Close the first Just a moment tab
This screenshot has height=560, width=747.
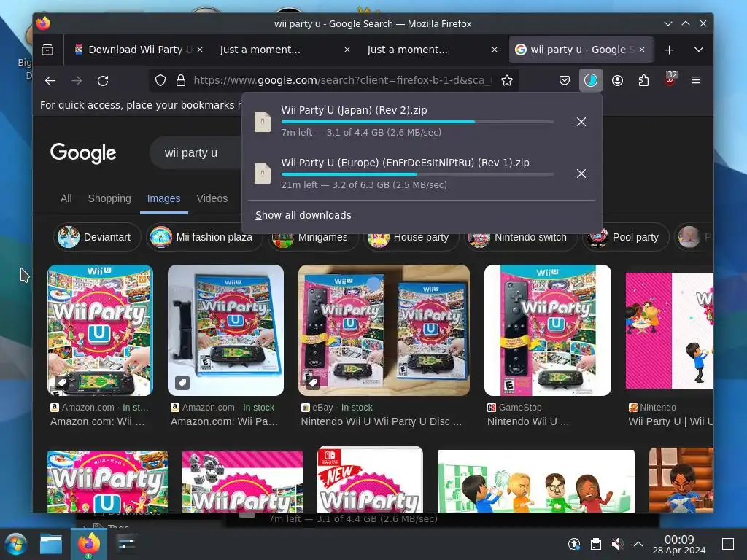[x=347, y=50]
